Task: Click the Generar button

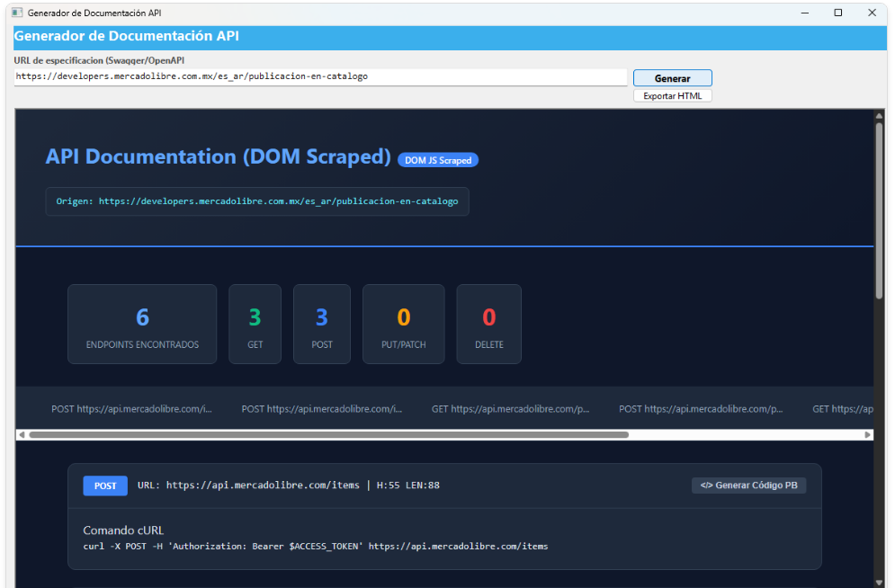Action: click(673, 78)
